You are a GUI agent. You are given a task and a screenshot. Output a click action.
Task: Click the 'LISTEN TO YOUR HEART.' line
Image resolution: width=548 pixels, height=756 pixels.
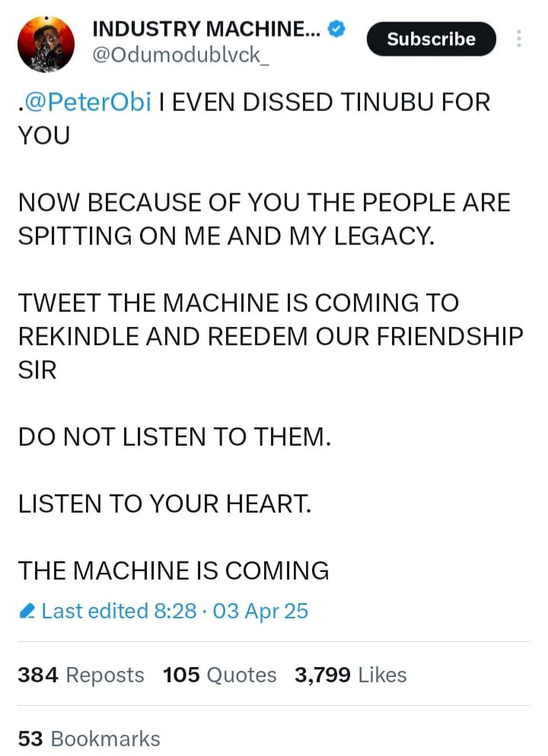point(164,503)
